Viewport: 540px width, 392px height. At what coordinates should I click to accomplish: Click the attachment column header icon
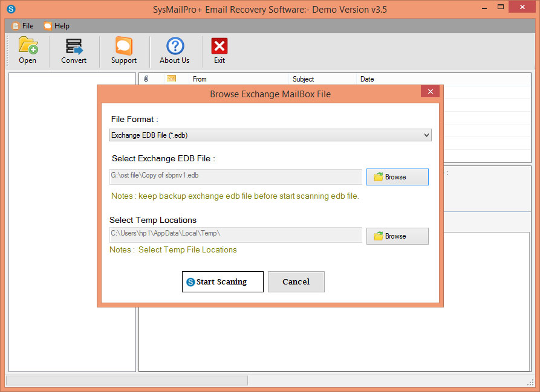[x=146, y=79]
